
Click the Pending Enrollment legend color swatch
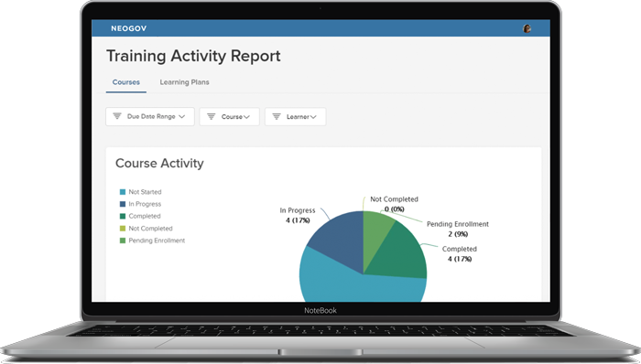click(x=122, y=241)
